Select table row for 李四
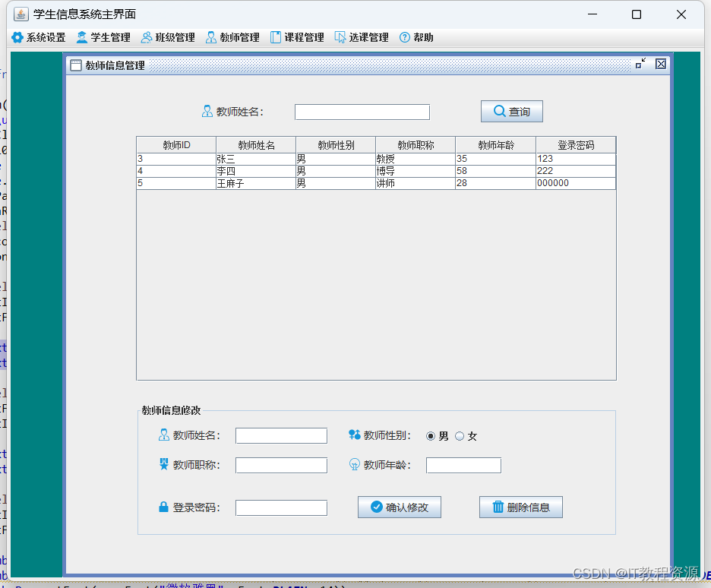 [376, 171]
